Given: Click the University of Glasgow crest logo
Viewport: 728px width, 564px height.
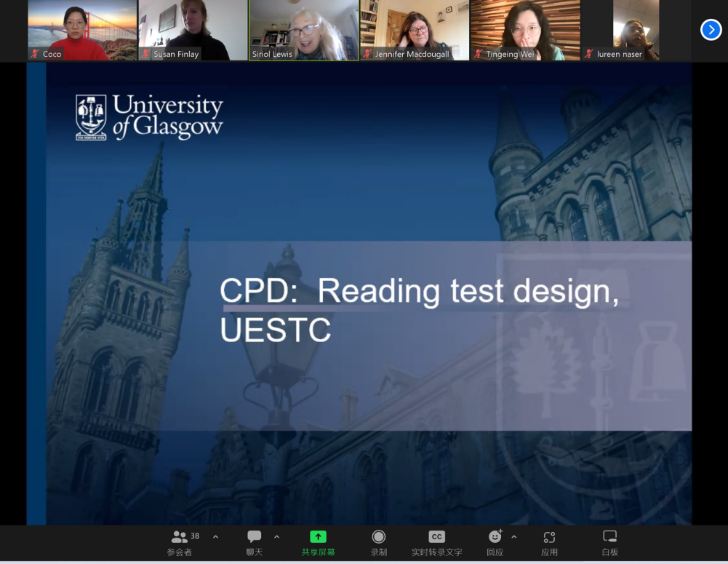Looking at the screenshot, I should click(x=91, y=116).
